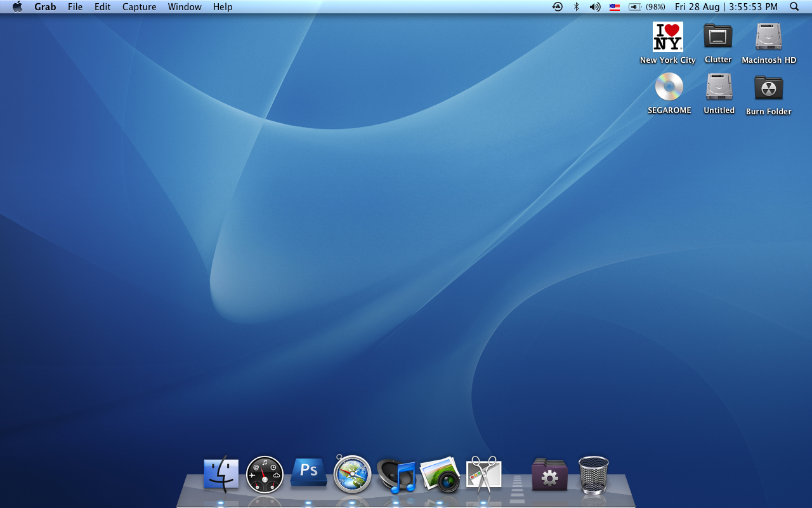Open the Bluetooth status menu

point(576,7)
